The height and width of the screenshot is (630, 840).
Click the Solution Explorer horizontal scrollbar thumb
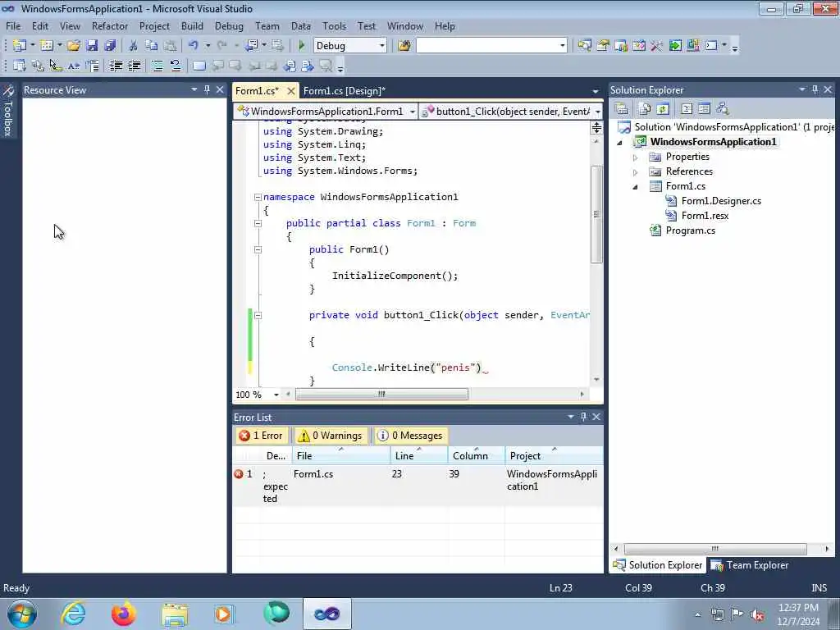(x=715, y=549)
